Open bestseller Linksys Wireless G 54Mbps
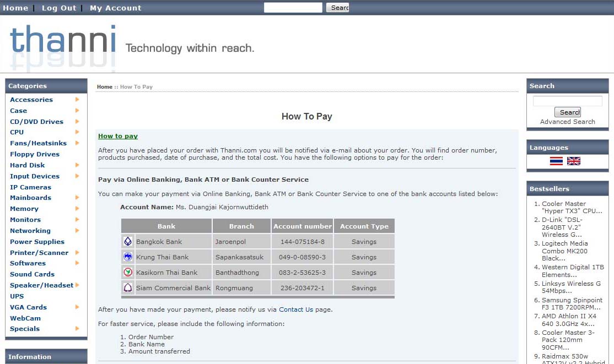The height and width of the screenshot is (364, 614). tap(571, 287)
